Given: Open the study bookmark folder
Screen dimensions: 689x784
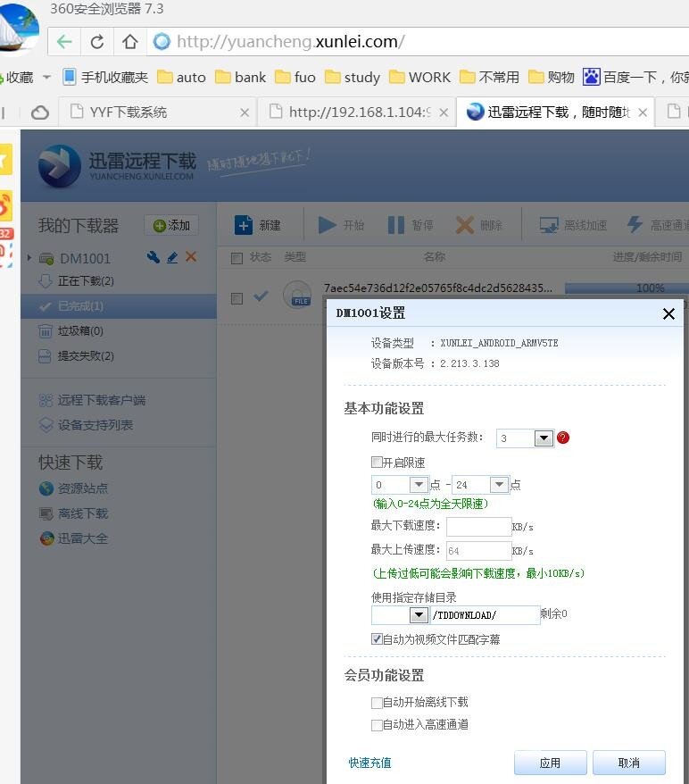Looking at the screenshot, I should click(353, 77).
